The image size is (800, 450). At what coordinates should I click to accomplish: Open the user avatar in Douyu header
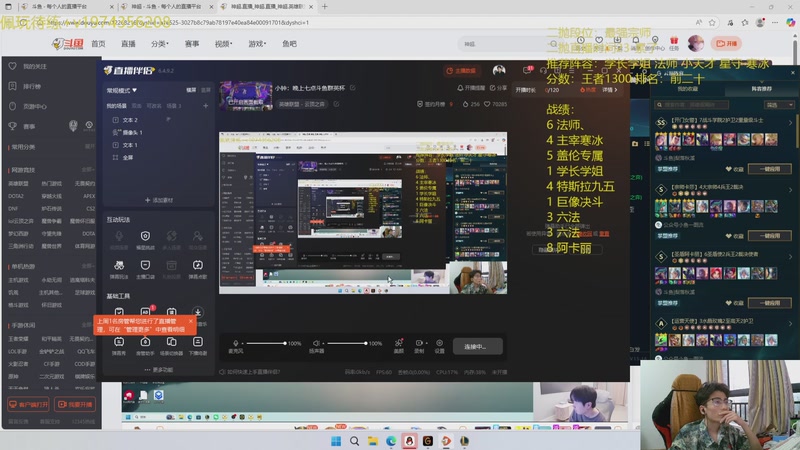tap(695, 43)
